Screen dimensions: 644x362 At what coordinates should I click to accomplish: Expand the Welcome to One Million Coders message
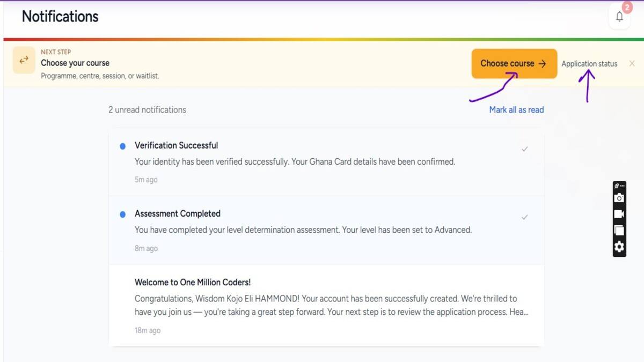(x=331, y=305)
